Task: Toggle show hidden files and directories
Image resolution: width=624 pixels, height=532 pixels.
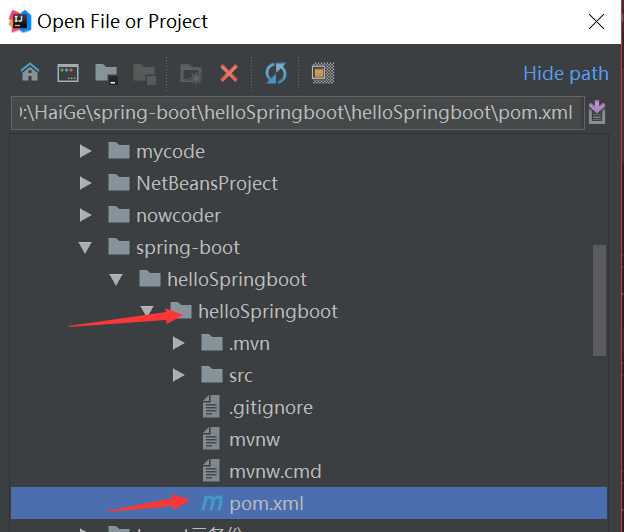Action: [322, 73]
